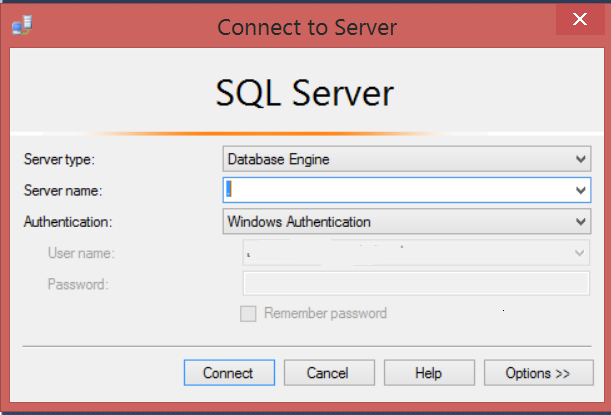Click the 'User name:' label
The image size is (611, 415).
click(x=81, y=253)
